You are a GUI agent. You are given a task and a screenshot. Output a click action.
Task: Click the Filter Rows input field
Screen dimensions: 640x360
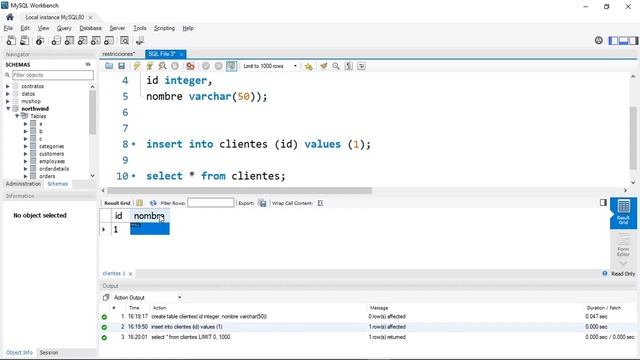pos(211,202)
